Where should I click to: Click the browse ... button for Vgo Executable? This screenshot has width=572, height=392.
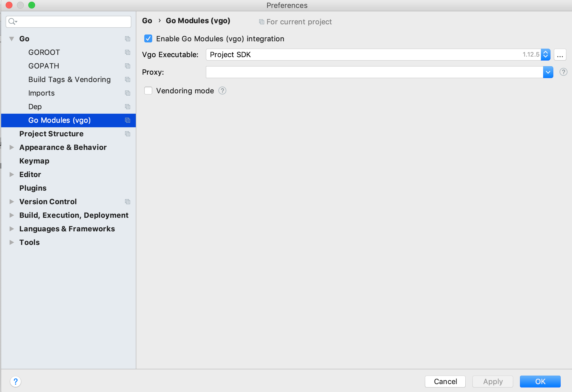pos(560,55)
